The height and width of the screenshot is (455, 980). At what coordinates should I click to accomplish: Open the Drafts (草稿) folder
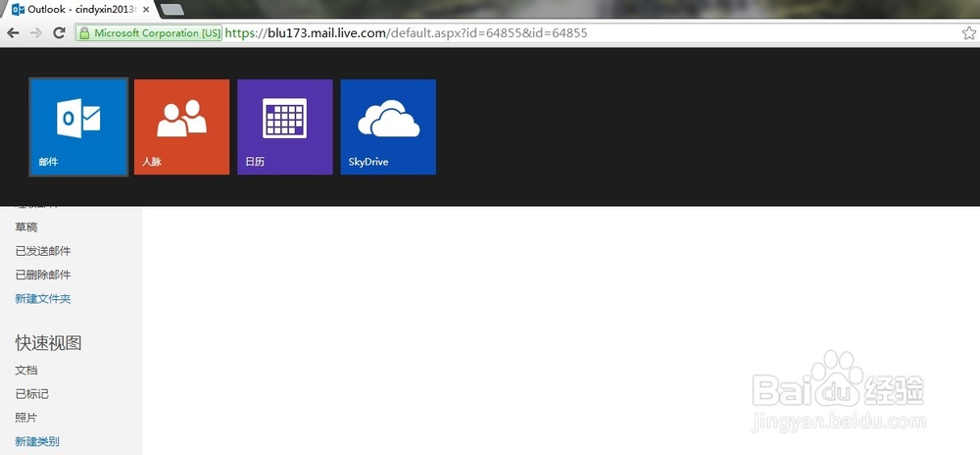click(x=26, y=227)
